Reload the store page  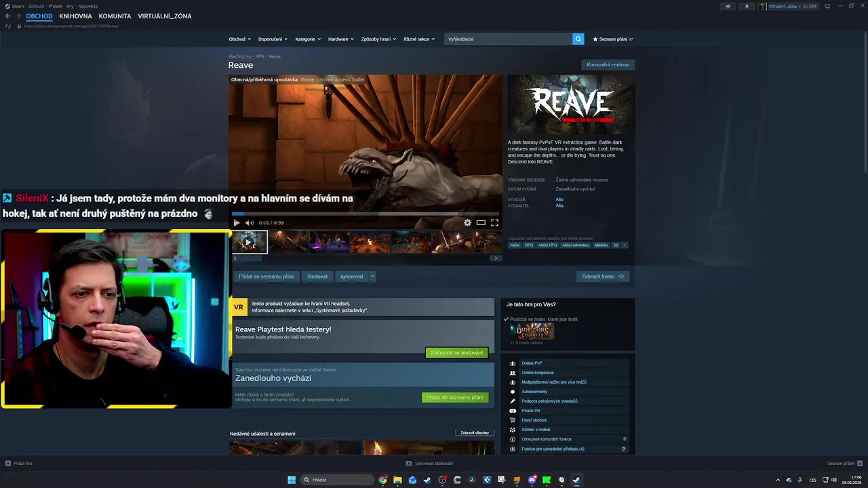(x=7, y=26)
